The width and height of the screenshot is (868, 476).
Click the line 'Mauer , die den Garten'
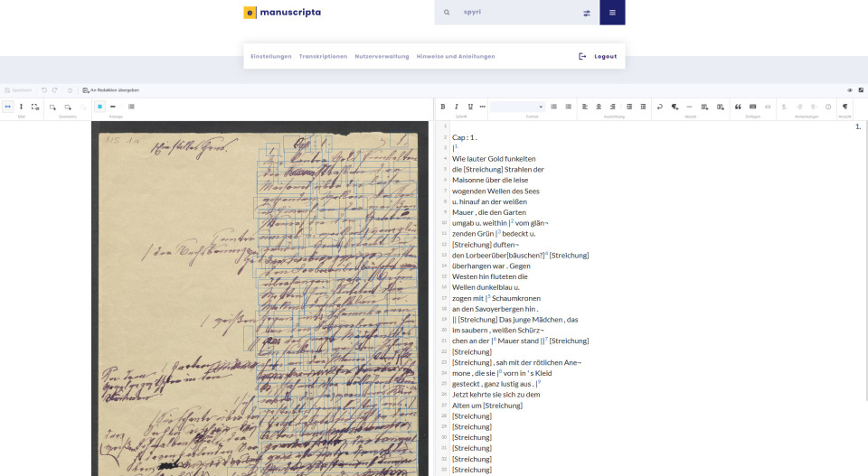pyautogui.click(x=489, y=213)
